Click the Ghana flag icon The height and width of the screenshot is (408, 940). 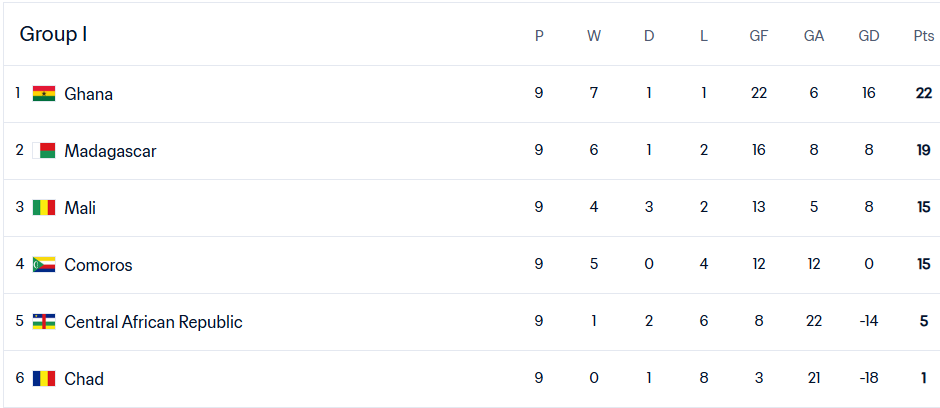click(43, 94)
